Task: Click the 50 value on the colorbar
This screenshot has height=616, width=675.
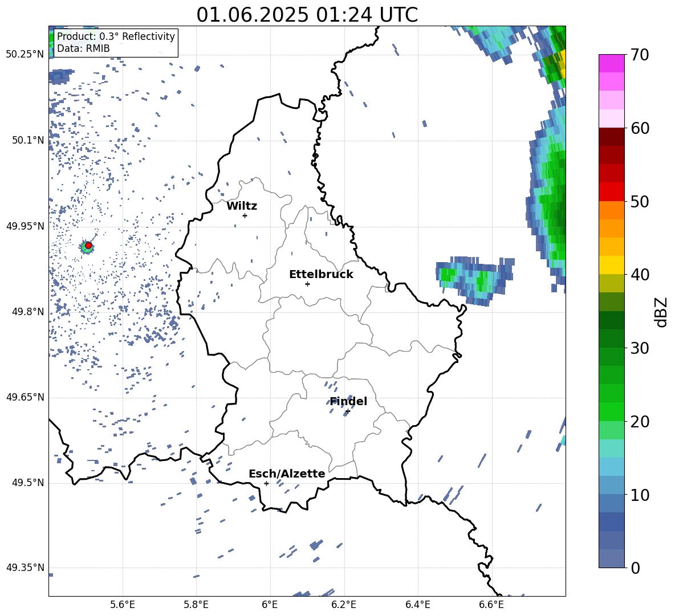Action: click(639, 202)
